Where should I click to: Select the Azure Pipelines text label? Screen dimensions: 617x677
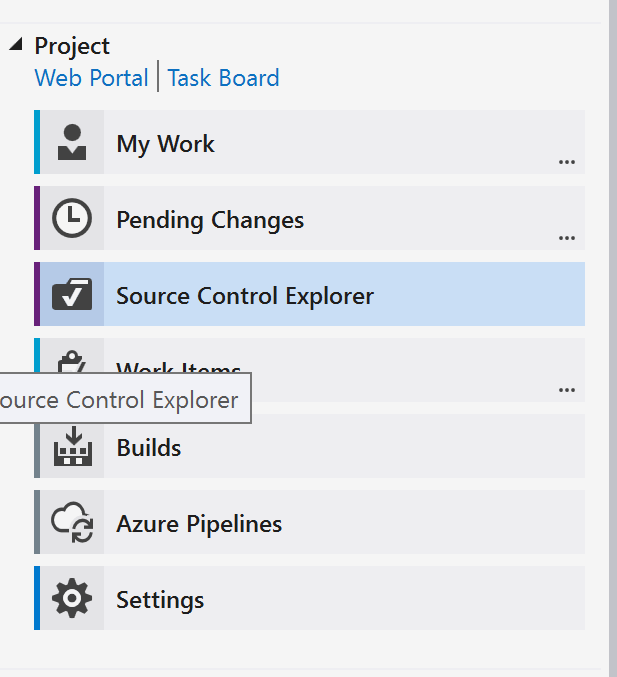(199, 524)
